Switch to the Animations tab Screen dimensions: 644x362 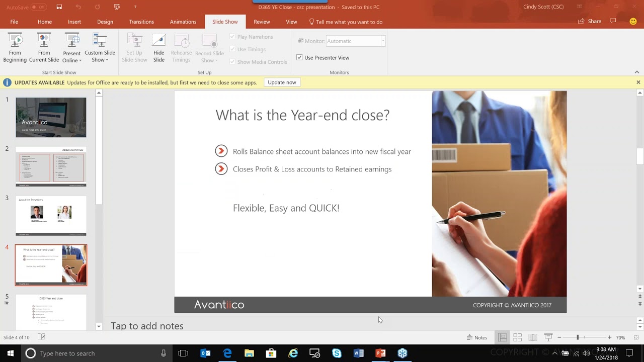[183, 22]
